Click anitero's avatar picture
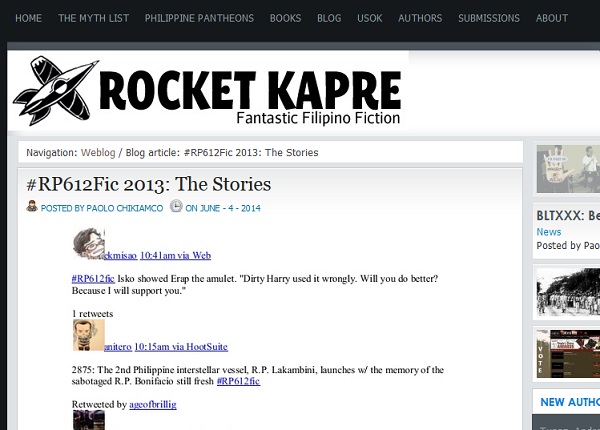The width and height of the screenshot is (600, 430). click(88, 335)
